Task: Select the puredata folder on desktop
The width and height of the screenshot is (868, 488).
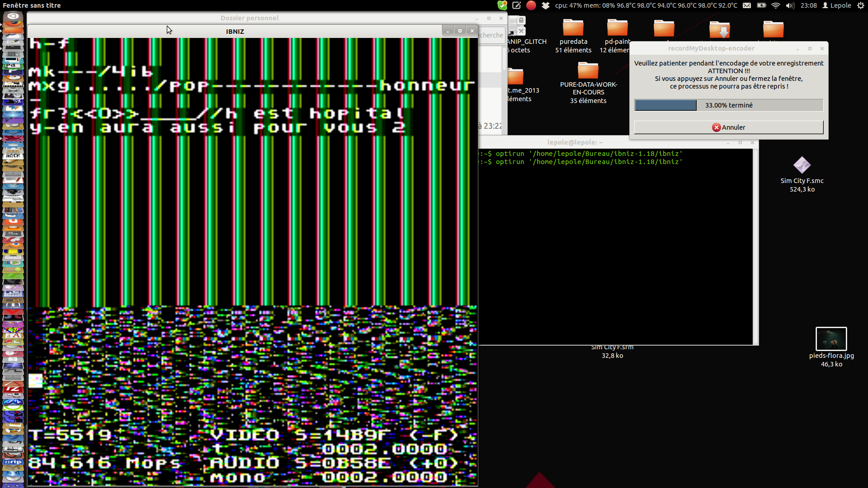Action: 573,28
